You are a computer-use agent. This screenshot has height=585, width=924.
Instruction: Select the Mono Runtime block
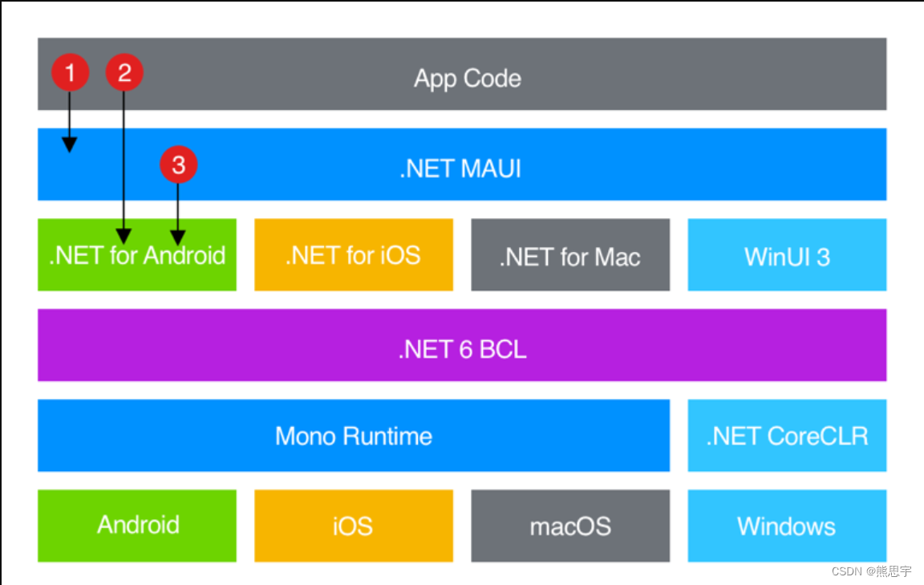coord(354,435)
